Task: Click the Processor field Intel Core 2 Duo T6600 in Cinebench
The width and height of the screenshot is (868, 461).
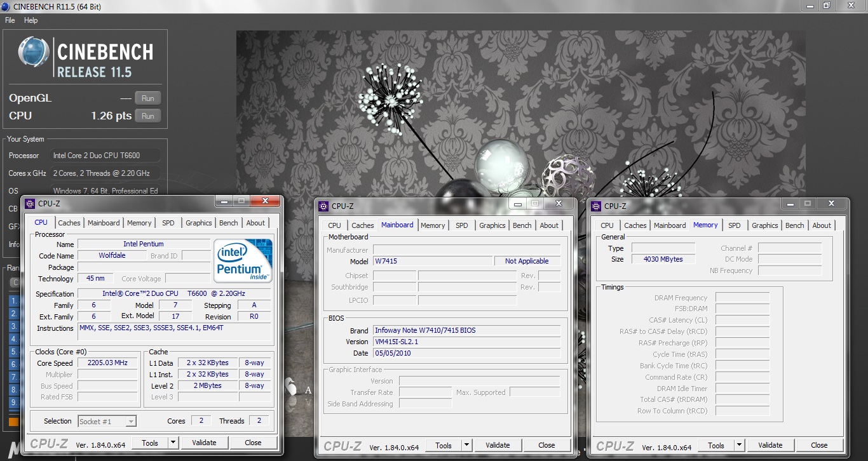Action: tap(105, 156)
